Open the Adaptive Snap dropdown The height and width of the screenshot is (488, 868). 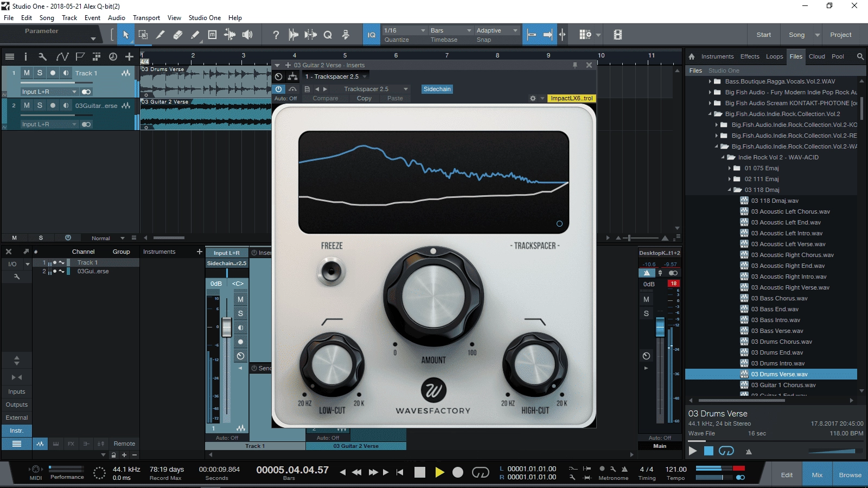pyautogui.click(x=497, y=30)
